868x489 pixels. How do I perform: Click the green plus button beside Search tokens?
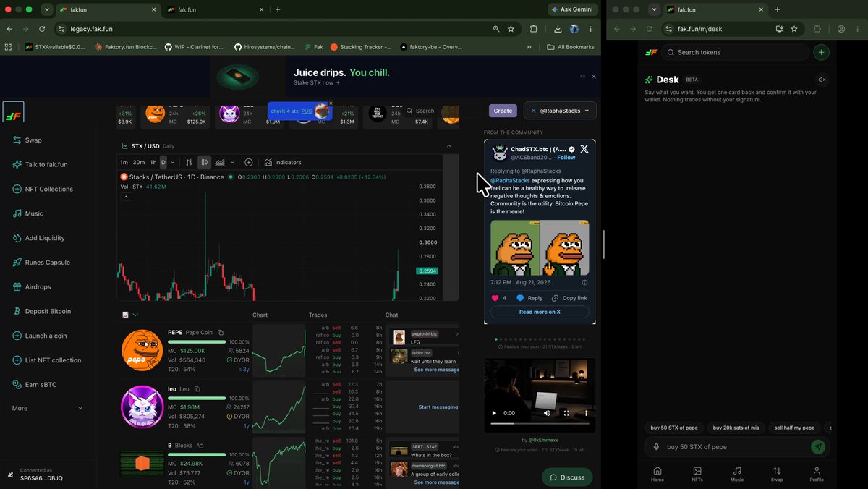(821, 52)
